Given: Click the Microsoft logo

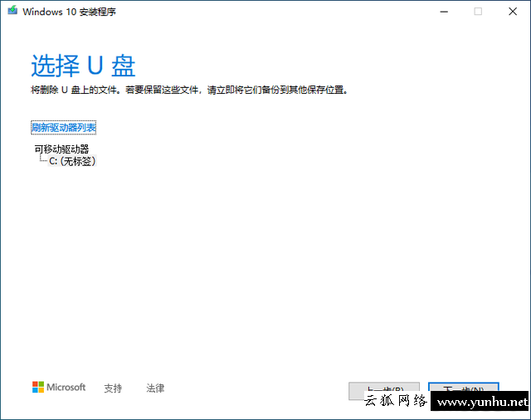Looking at the screenshot, I should [x=59, y=387].
